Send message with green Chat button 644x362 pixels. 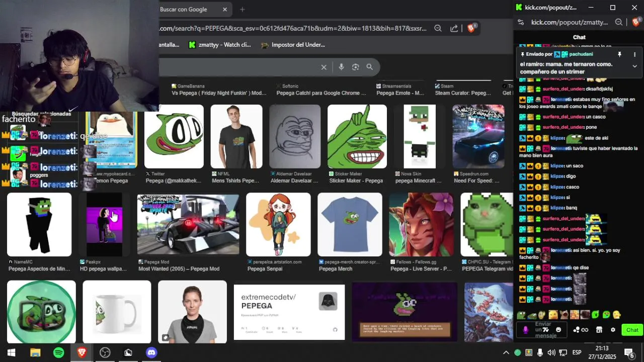coord(632,330)
